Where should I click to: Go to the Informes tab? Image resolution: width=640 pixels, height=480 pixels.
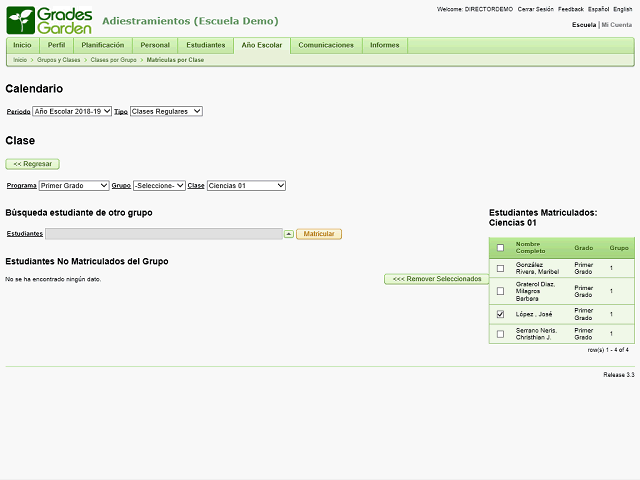tap(384, 45)
